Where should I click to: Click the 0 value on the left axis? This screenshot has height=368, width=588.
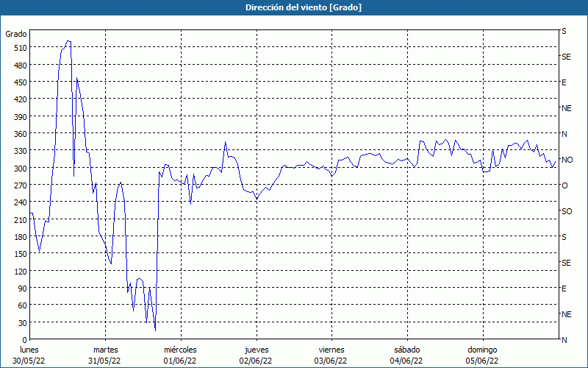[x=25, y=340]
